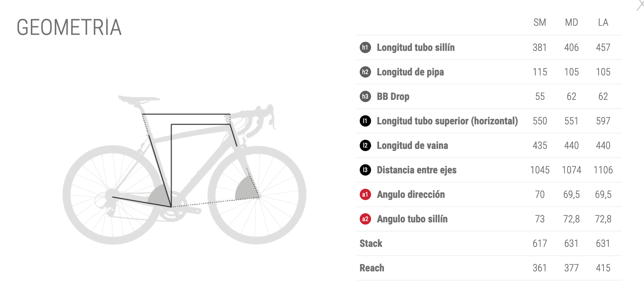Image resolution: width=644 pixels, height=299 pixels.
Task: Click the h1 seat tube length badge
Action: pyautogui.click(x=365, y=47)
